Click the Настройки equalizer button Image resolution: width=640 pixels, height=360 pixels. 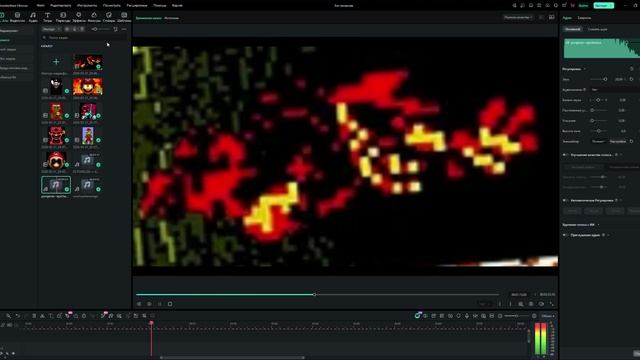pyautogui.click(x=618, y=141)
